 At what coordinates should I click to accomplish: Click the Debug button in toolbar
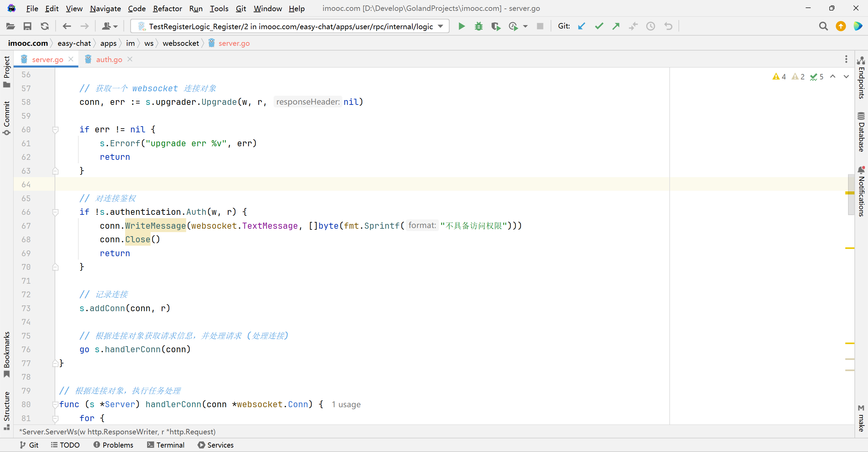tap(479, 26)
